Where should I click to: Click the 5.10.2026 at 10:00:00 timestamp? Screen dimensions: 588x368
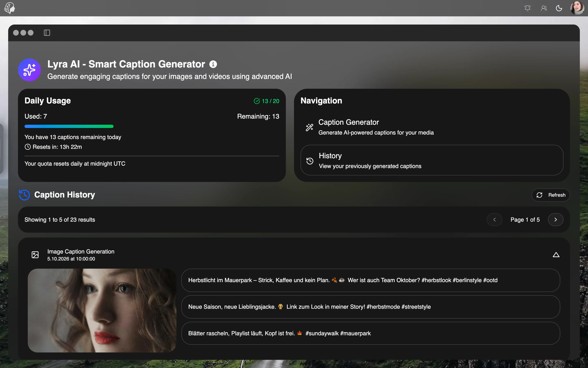click(71, 259)
